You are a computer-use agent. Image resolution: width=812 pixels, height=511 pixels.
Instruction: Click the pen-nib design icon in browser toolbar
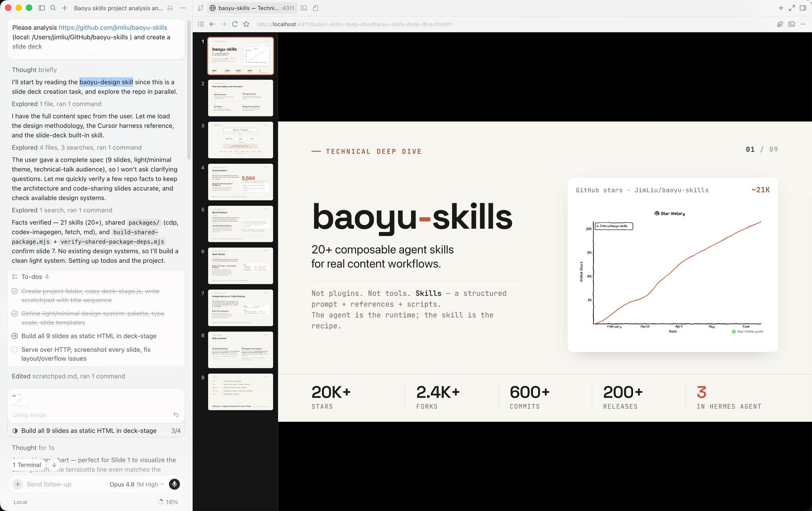pyautogui.click(x=780, y=24)
